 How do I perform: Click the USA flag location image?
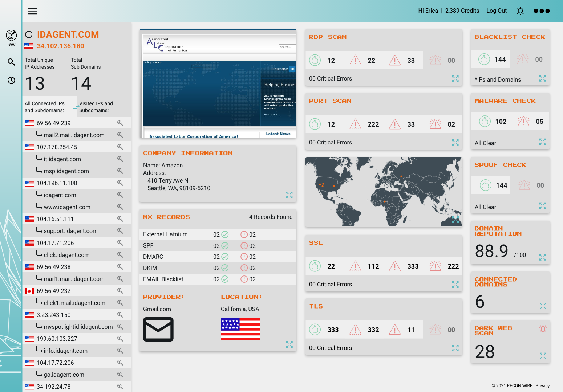click(240, 329)
